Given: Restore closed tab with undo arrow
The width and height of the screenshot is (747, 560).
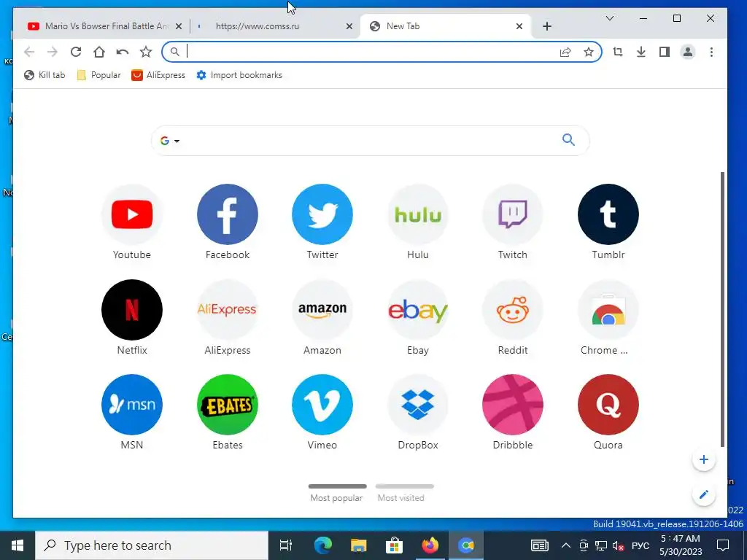Looking at the screenshot, I should click(123, 52).
